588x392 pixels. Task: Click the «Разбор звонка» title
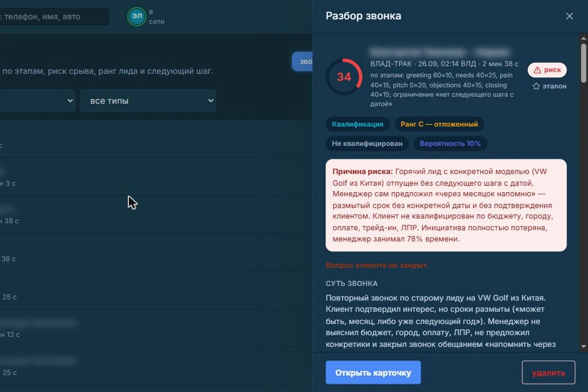(x=363, y=16)
